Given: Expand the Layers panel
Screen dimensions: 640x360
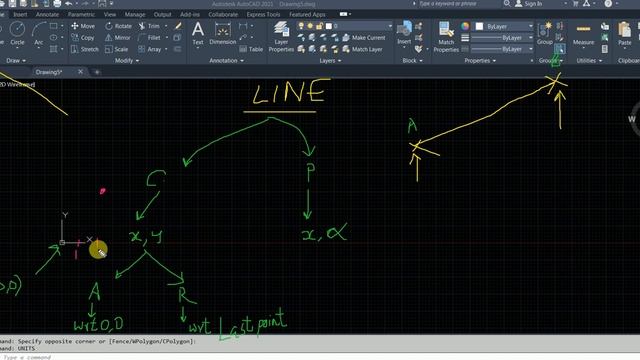Looking at the screenshot, I should 330,60.
